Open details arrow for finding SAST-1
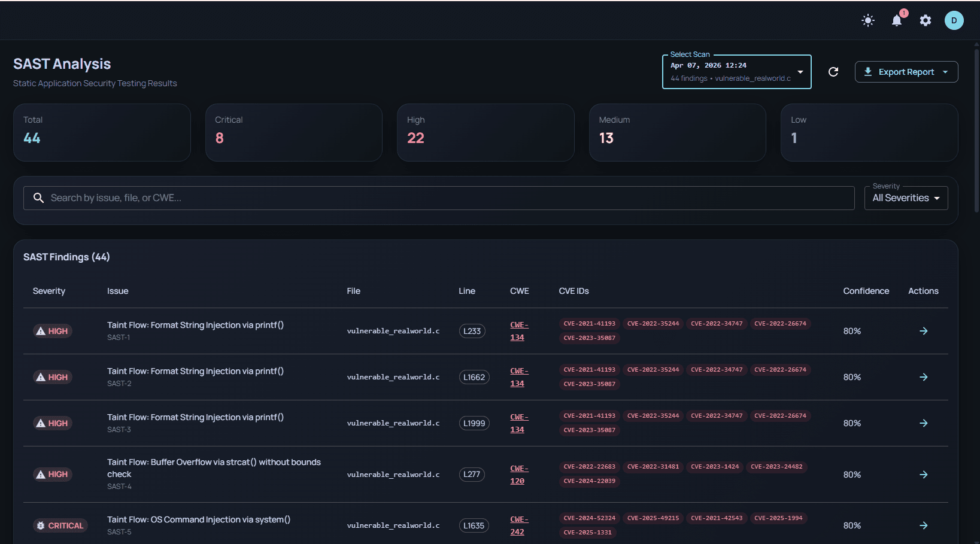 click(x=923, y=330)
